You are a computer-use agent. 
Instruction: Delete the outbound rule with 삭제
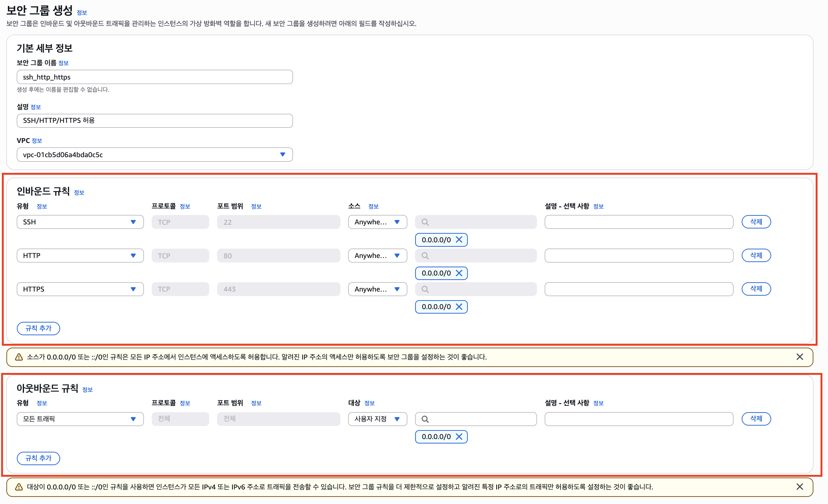point(756,419)
